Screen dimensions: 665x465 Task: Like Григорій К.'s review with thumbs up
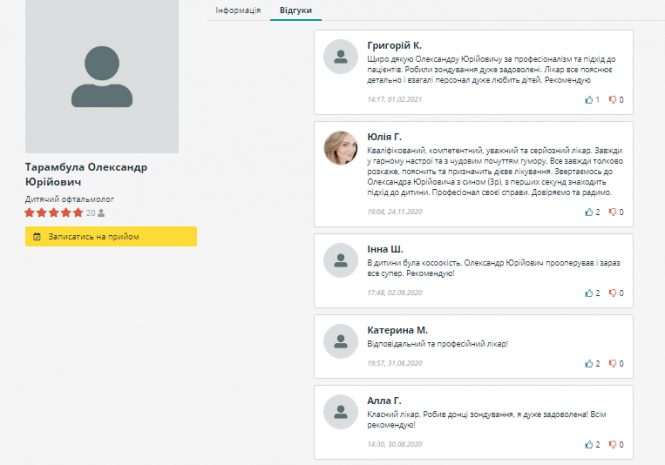coord(589,100)
